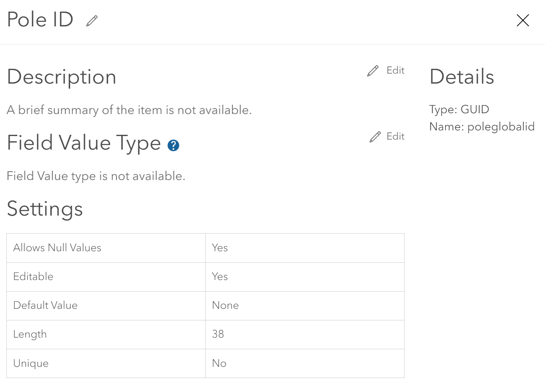Click the X icon to close the panel
This screenshot has height=392, width=545.
point(523,20)
